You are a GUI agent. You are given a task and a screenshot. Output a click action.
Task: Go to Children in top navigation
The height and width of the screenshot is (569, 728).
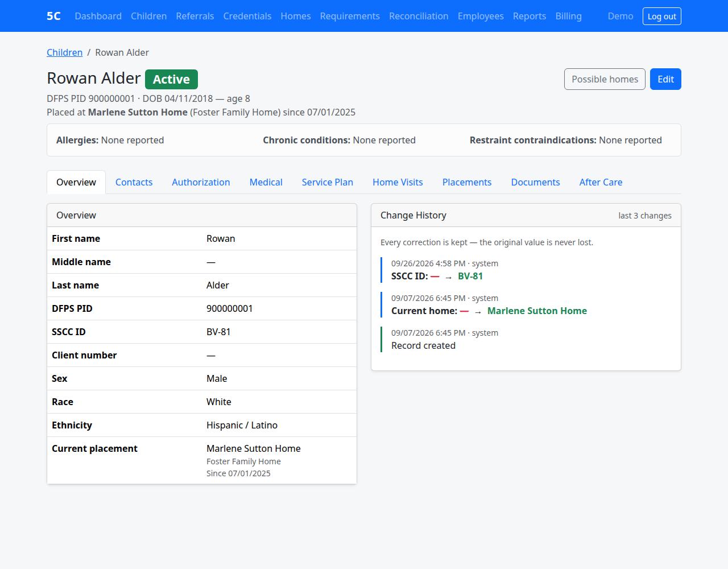[x=148, y=16]
